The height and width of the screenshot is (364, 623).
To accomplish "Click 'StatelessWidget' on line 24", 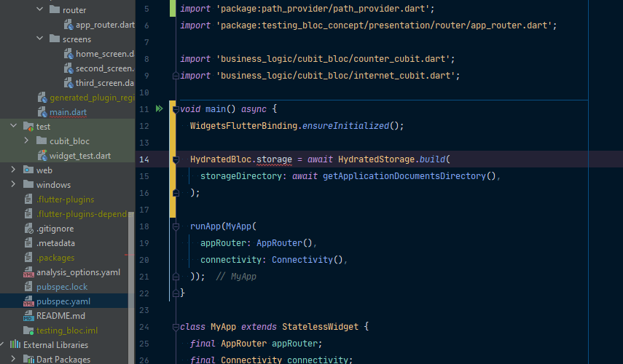I will [x=320, y=327].
